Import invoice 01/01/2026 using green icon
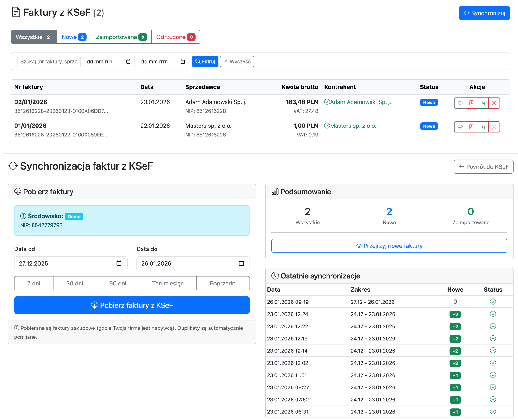Image resolution: width=518 pixels, height=420 pixels. (483, 127)
